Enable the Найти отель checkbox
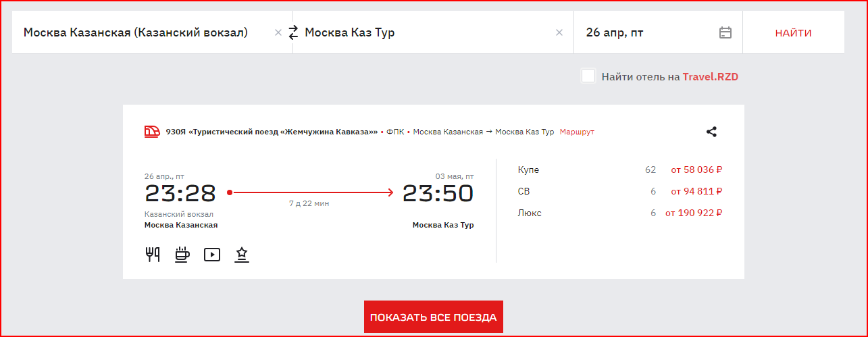 (588, 76)
